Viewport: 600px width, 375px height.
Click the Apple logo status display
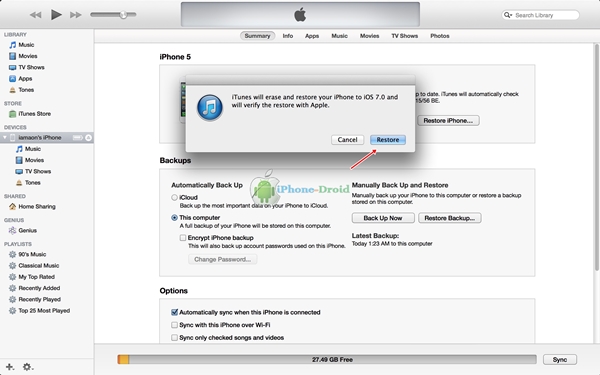(300, 15)
